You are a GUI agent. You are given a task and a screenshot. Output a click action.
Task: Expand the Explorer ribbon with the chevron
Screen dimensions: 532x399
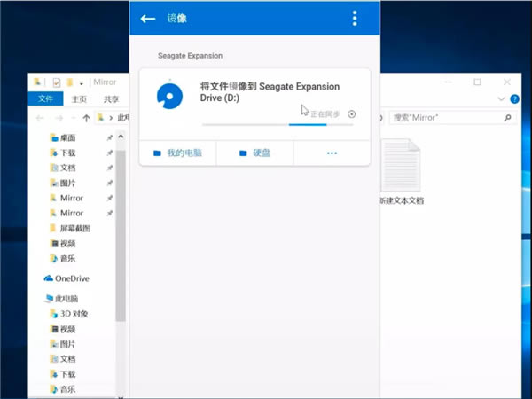[501, 99]
